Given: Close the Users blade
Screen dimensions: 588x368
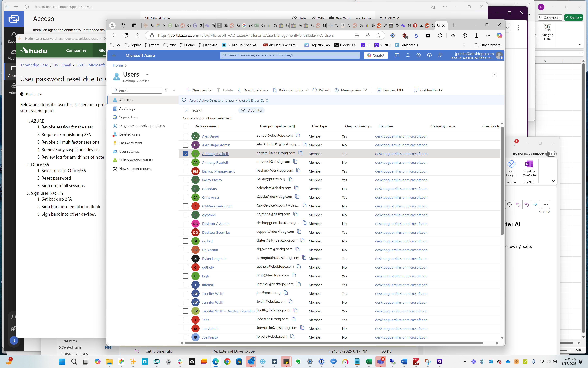Looking at the screenshot, I should pos(495,75).
